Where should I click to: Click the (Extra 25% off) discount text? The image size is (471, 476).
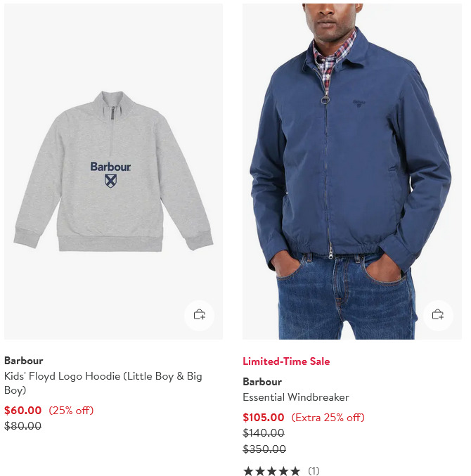click(328, 418)
